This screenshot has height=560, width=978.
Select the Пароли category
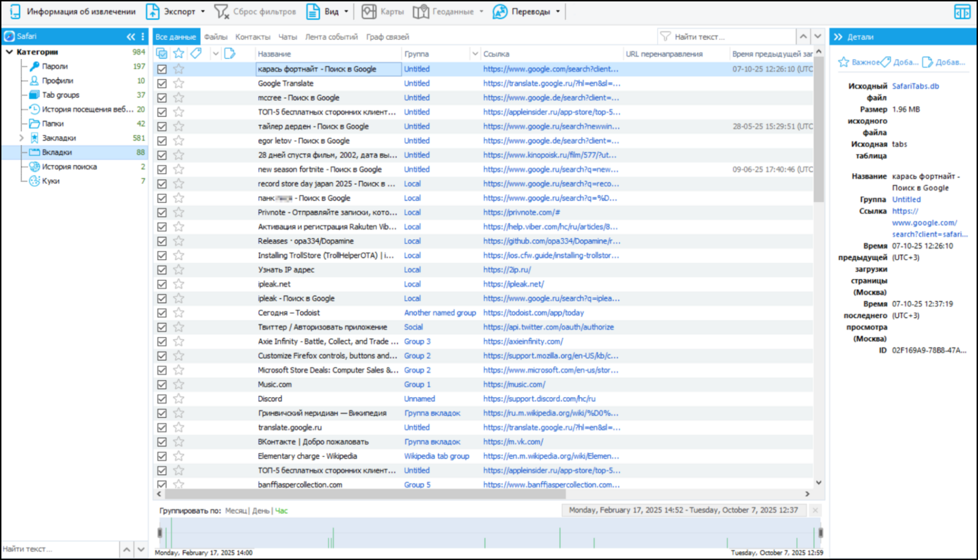point(55,66)
